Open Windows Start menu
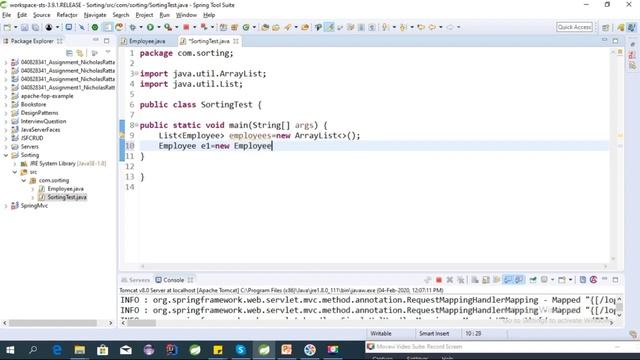The width and height of the screenshot is (640, 360). pyautogui.click(x=10, y=350)
